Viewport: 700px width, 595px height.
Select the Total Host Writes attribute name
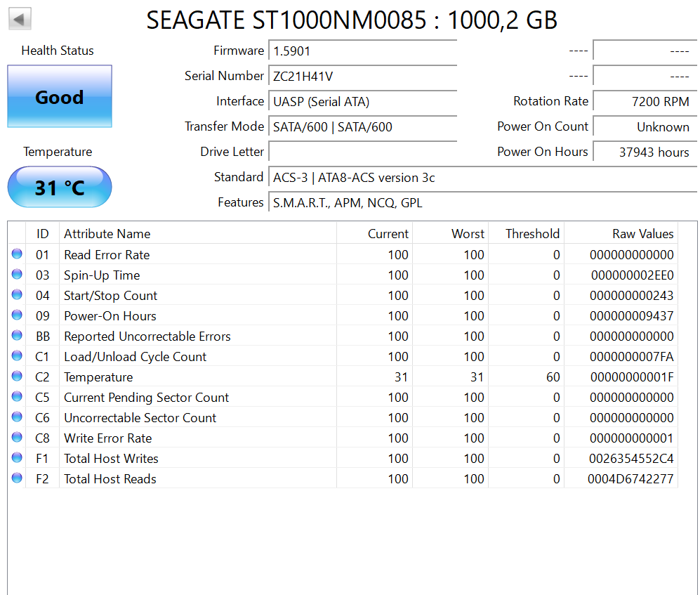(x=111, y=458)
